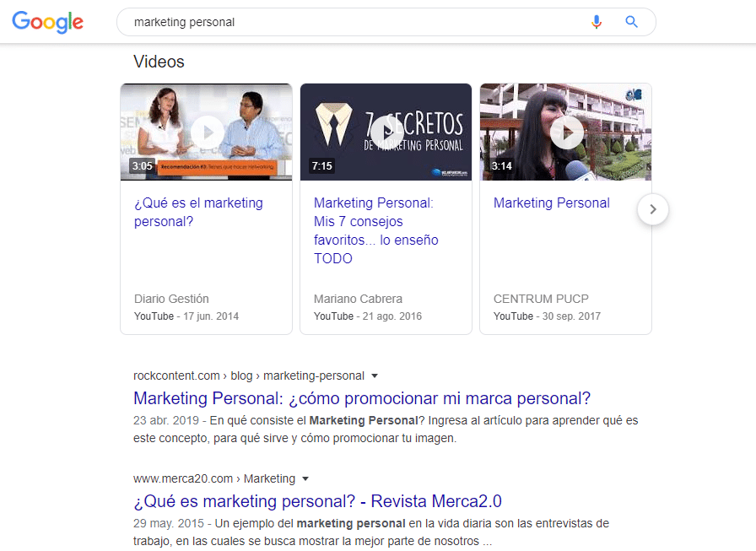The height and width of the screenshot is (551, 756).
Task: Click the rockcontent.com breadcrumb URL
Action: point(249,375)
